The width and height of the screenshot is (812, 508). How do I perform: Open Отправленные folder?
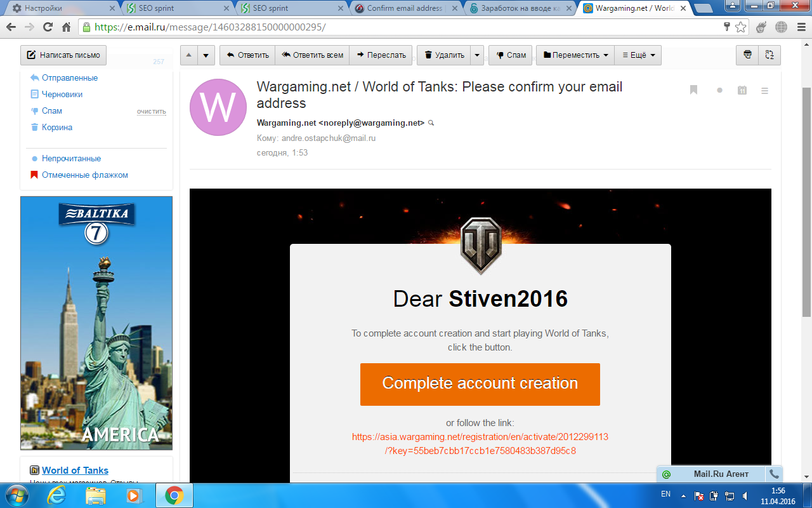click(70, 77)
